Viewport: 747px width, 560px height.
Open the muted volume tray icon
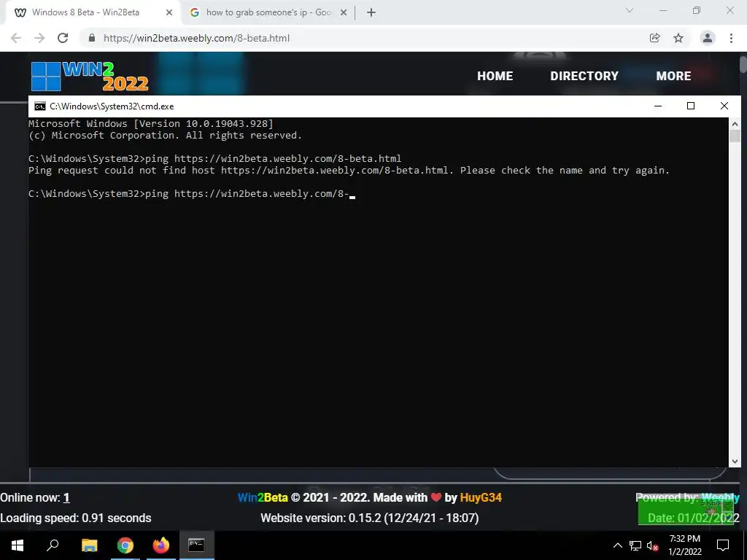tap(652, 545)
